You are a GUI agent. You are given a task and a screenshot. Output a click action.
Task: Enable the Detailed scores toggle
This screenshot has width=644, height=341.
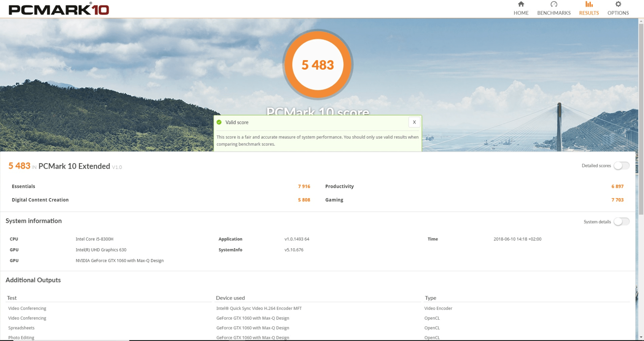click(x=621, y=166)
